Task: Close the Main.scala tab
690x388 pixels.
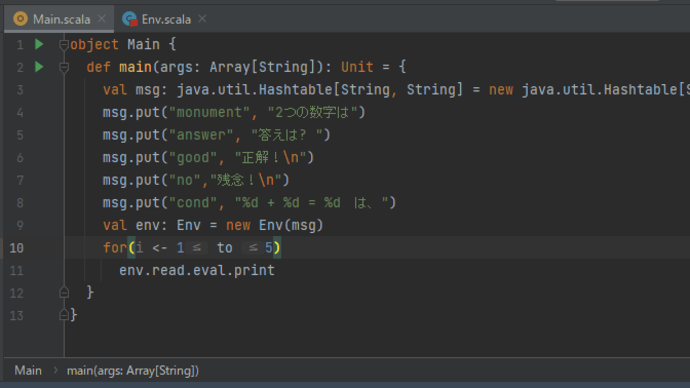Action: tap(102, 18)
